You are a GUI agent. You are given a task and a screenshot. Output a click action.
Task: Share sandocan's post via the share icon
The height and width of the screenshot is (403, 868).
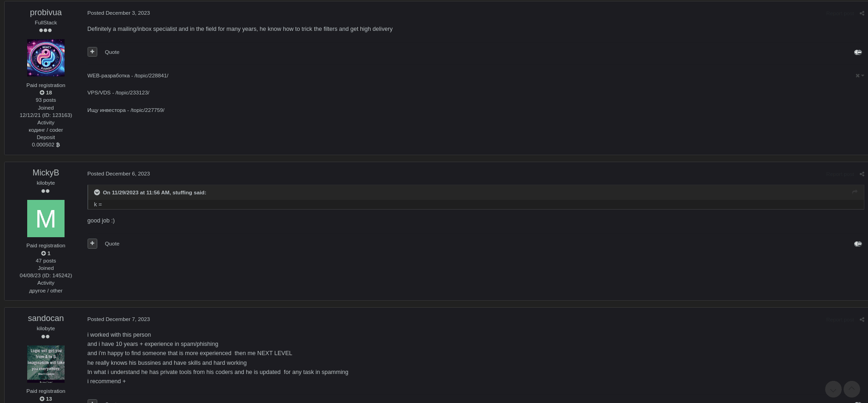862,320
